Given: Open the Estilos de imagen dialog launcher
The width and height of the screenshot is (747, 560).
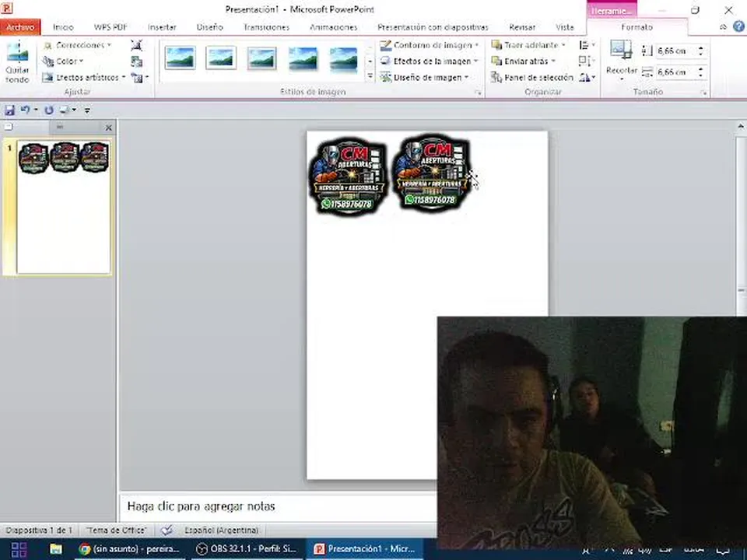Looking at the screenshot, I should coord(479,93).
